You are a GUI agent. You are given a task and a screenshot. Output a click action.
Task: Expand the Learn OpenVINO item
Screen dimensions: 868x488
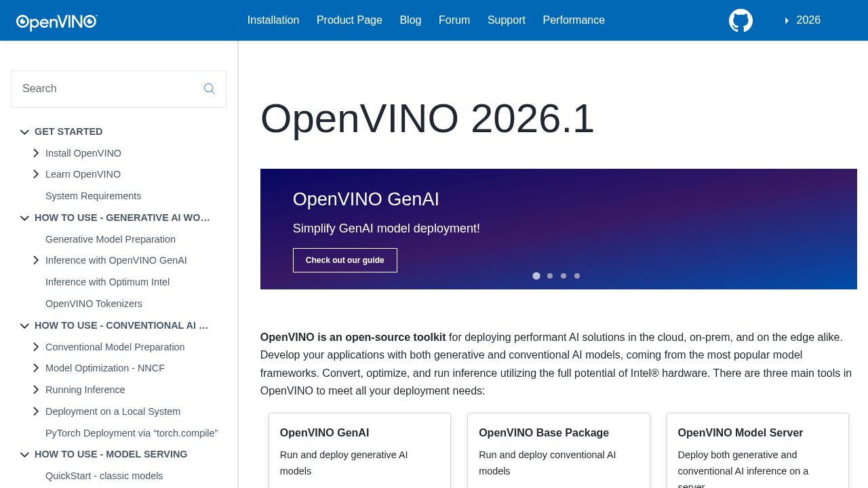pos(36,174)
